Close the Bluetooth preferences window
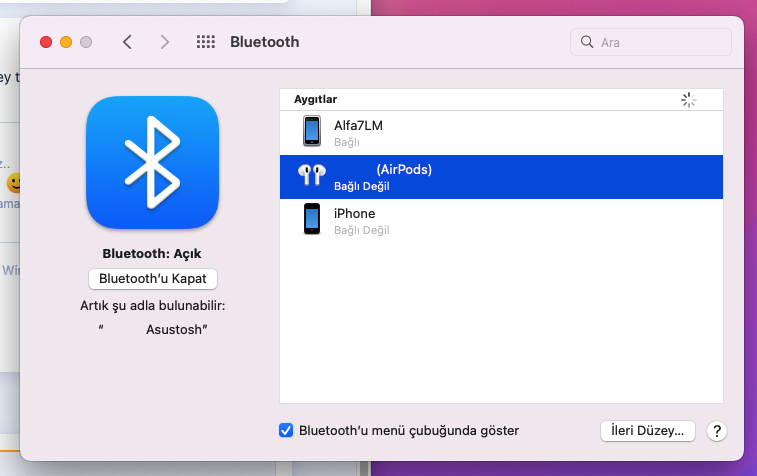Image resolution: width=757 pixels, height=476 pixels. click(x=46, y=42)
